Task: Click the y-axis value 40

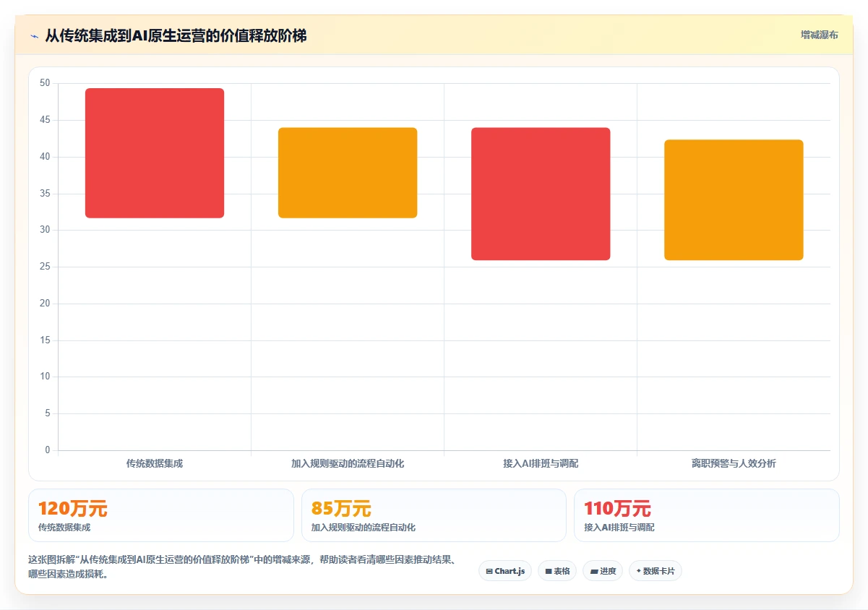Action: (45, 157)
